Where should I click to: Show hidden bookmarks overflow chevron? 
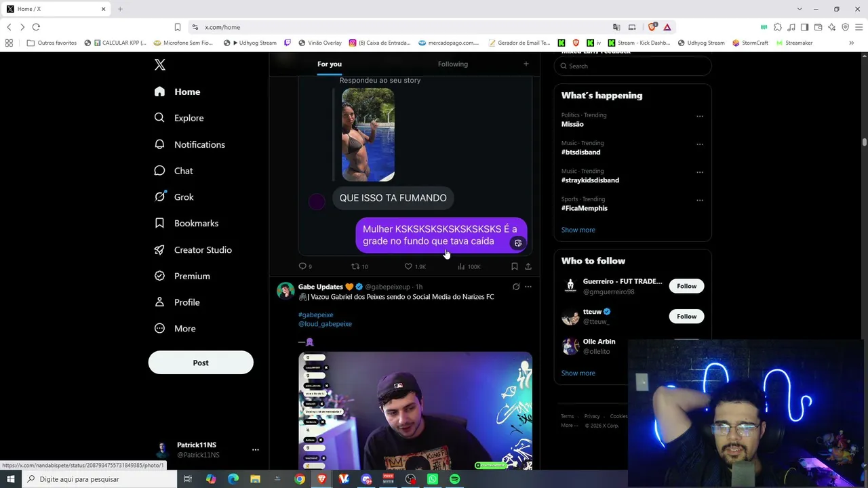click(851, 43)
